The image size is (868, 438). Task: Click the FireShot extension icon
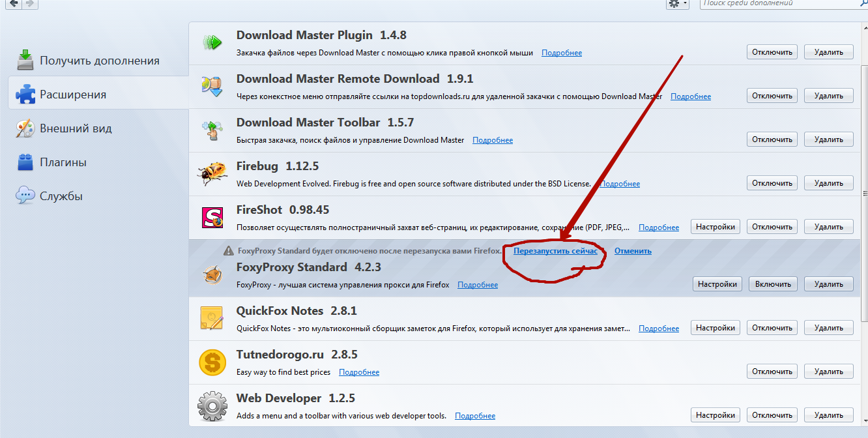[212, 218]
